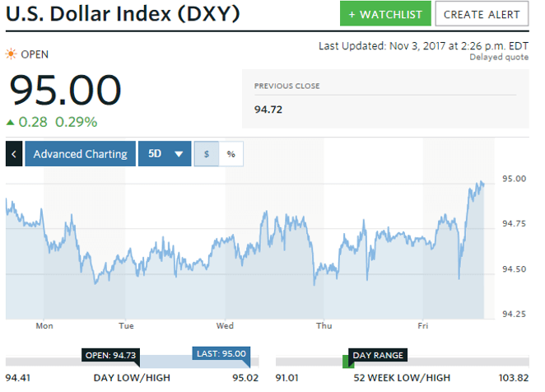Switch chart to dollar ($) view

(206, 154)
